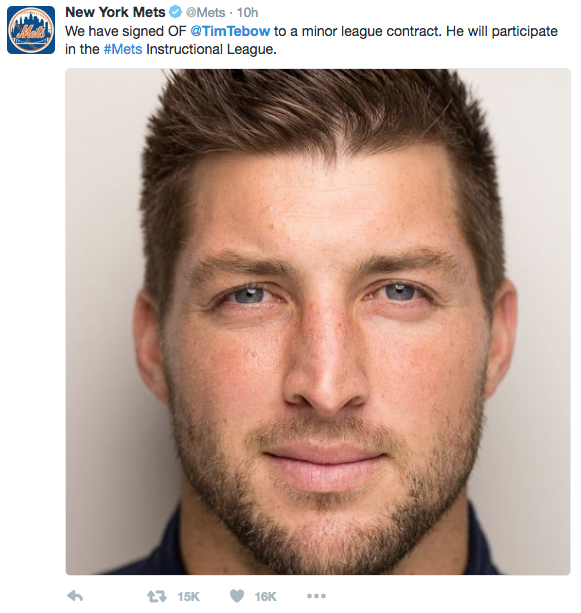Click the 'Instructional League' tweet text
The width and height of the screenshot is (581, 613).
[211, 49]
